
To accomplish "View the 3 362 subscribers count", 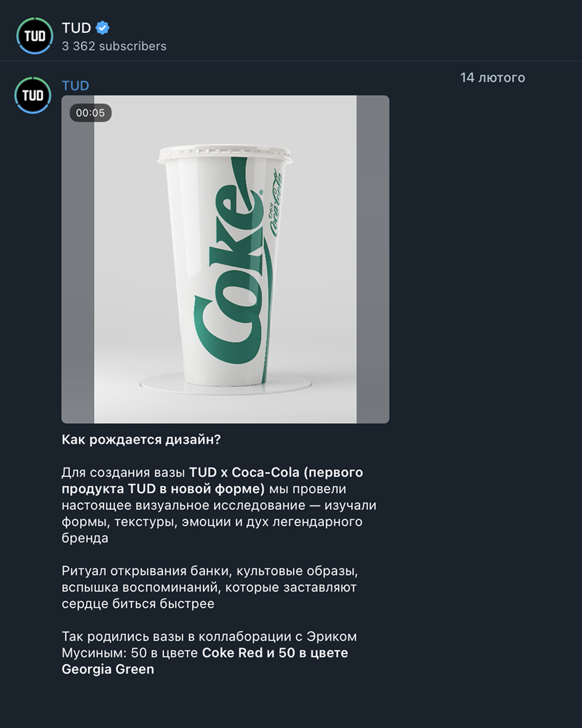I will point(114,46).
